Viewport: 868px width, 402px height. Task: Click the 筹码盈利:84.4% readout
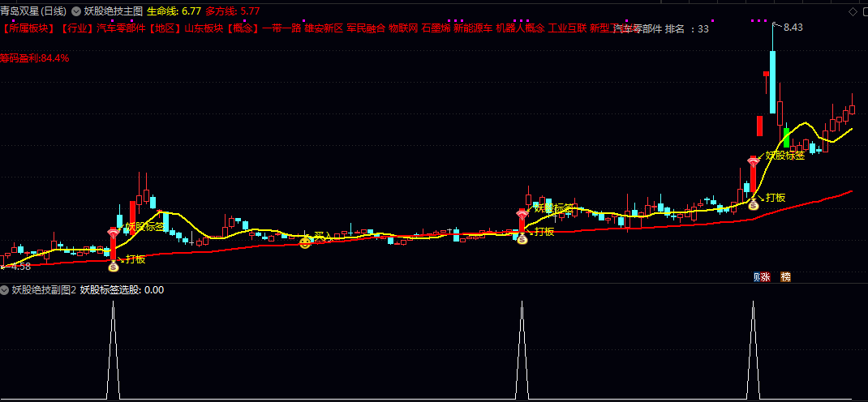(34, 58)
